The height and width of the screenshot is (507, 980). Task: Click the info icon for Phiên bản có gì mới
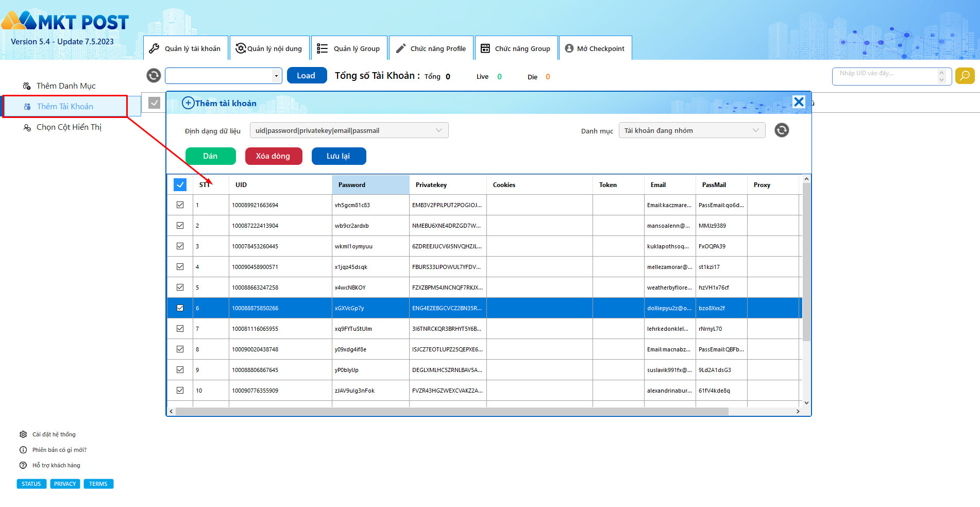click(23, 450)
